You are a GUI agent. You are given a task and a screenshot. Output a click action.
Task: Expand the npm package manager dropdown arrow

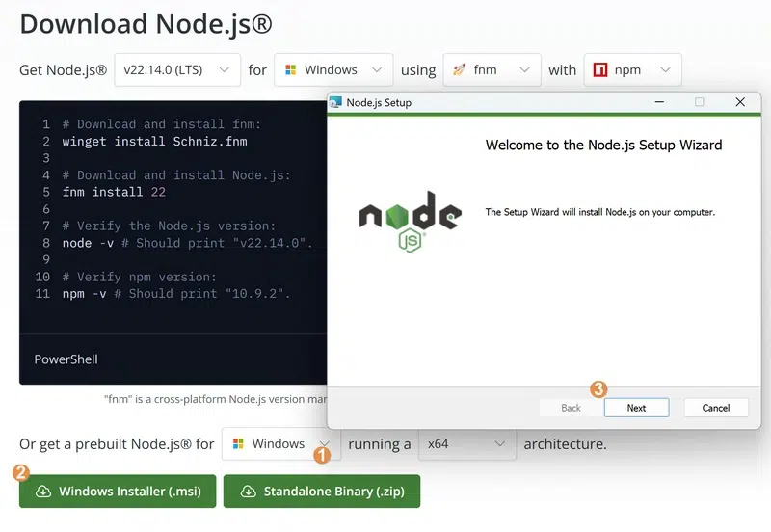[x=663, y=70]
